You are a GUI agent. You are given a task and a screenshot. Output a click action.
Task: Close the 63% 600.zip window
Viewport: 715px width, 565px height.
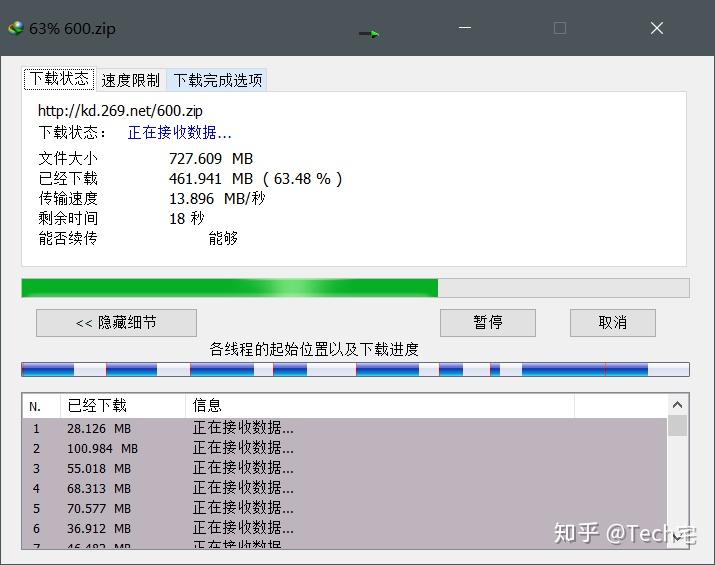[x=657, y=28]
